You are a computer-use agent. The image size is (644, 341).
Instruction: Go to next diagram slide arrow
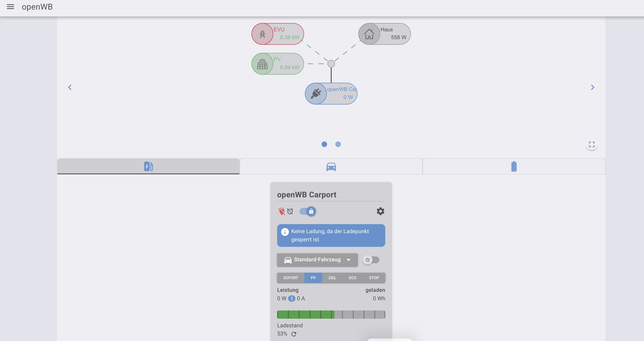tap(592, 87)
